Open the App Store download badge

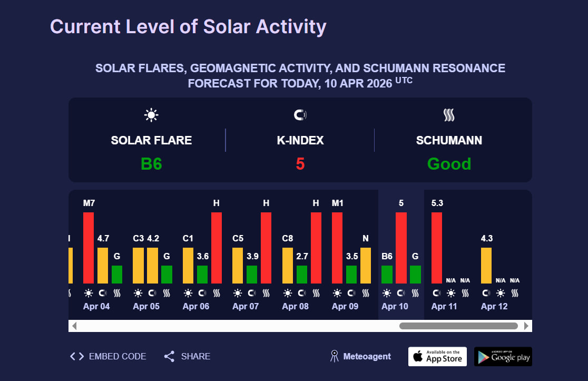click(x=437, y=357)
